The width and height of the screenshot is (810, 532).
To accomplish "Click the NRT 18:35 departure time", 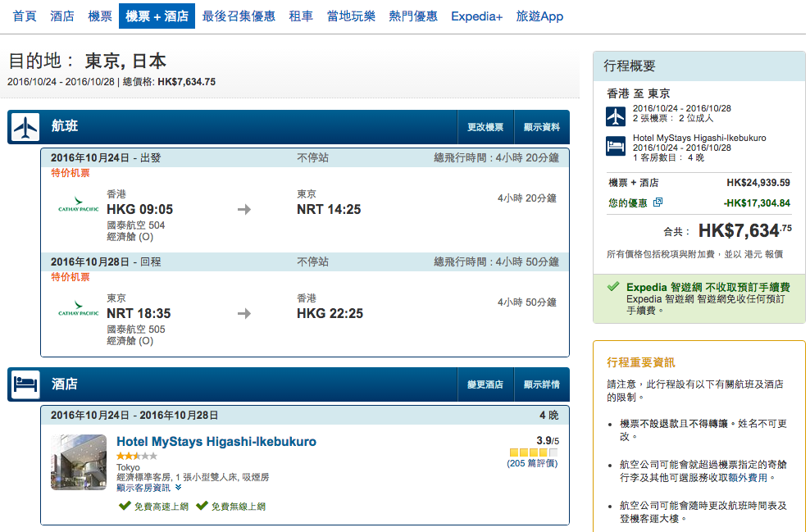I will 139,313.
